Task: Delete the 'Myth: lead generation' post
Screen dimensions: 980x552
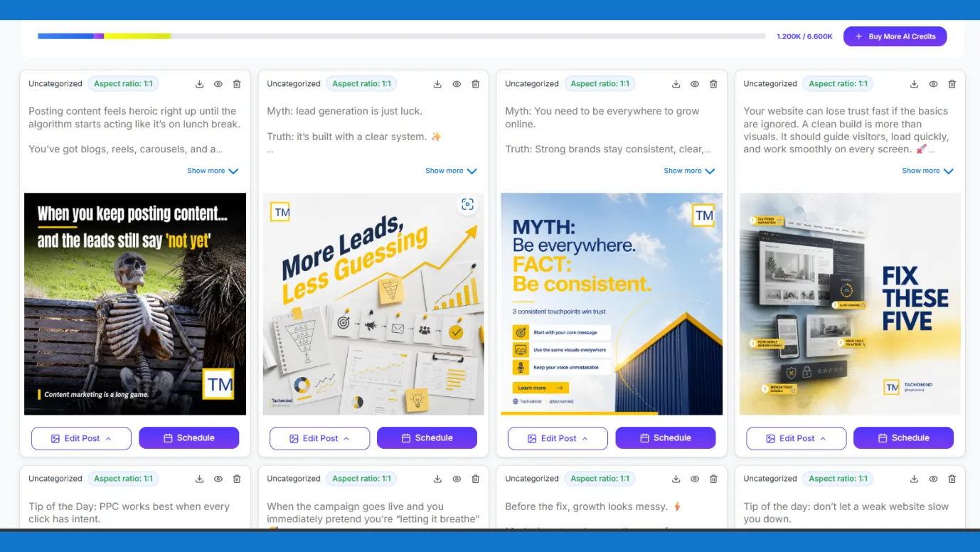Action: [475, 84]
